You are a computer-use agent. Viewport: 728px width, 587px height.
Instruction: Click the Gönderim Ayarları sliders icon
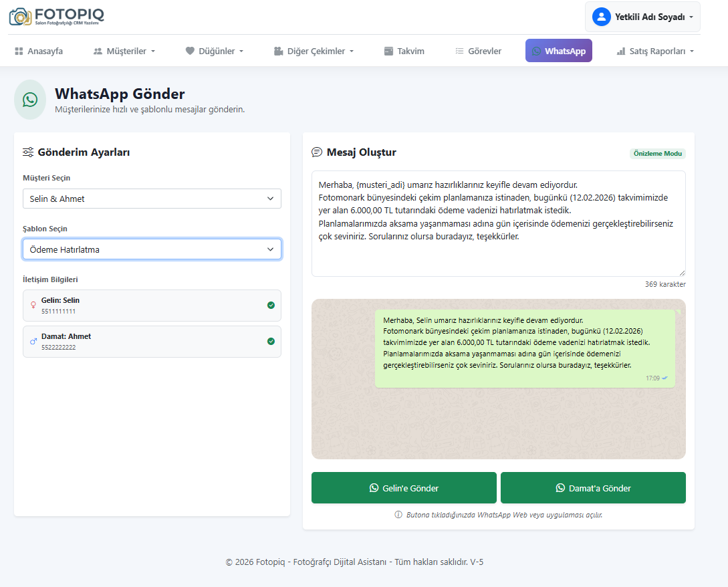coord(28,152)
